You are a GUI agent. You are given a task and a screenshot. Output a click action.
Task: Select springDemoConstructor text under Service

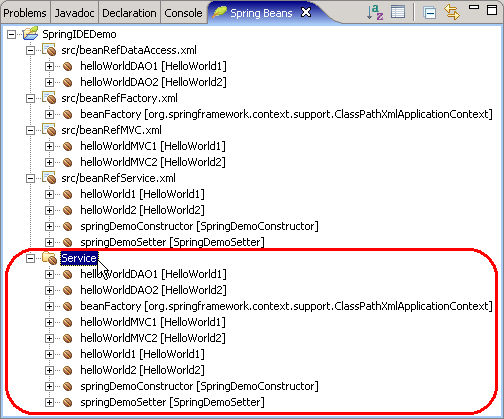199,386
